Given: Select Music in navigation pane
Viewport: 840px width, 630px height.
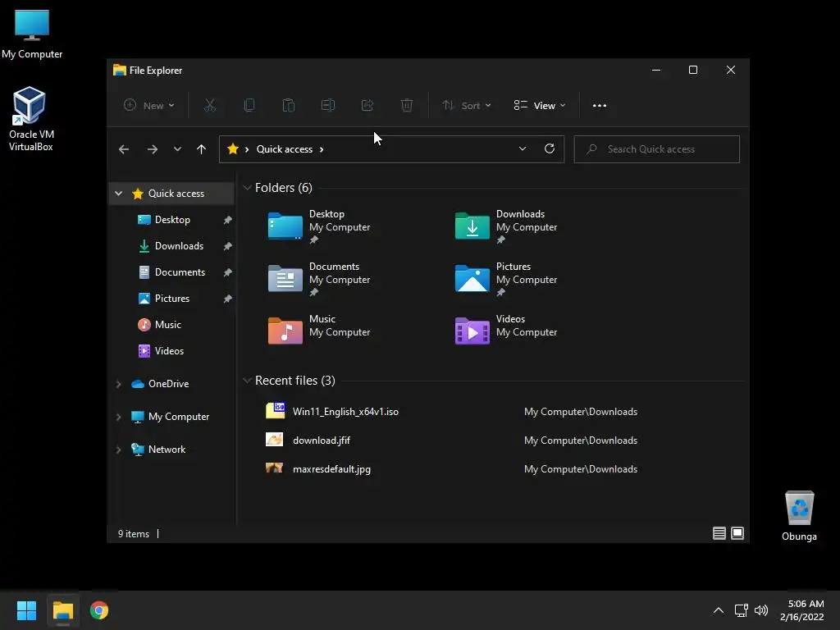Looking at the screenshot, I should pyautogui.click(x=167, y=325).
